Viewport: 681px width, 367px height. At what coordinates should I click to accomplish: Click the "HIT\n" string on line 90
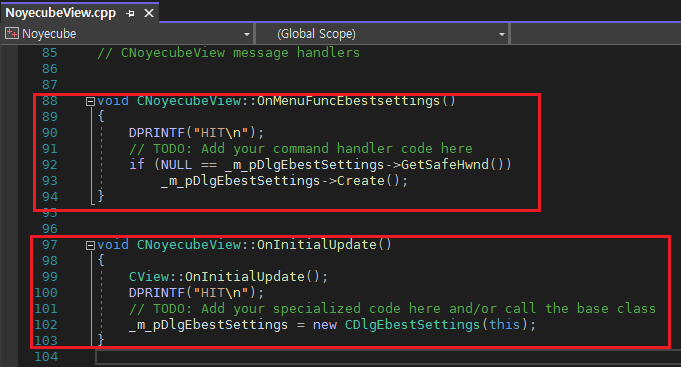(x=221, y=132)
